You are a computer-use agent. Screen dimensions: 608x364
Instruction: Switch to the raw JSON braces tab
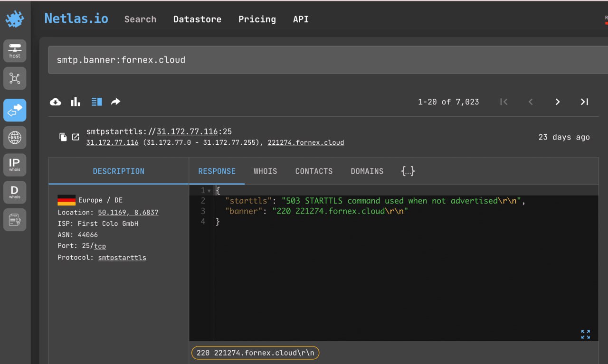[408, 171]
